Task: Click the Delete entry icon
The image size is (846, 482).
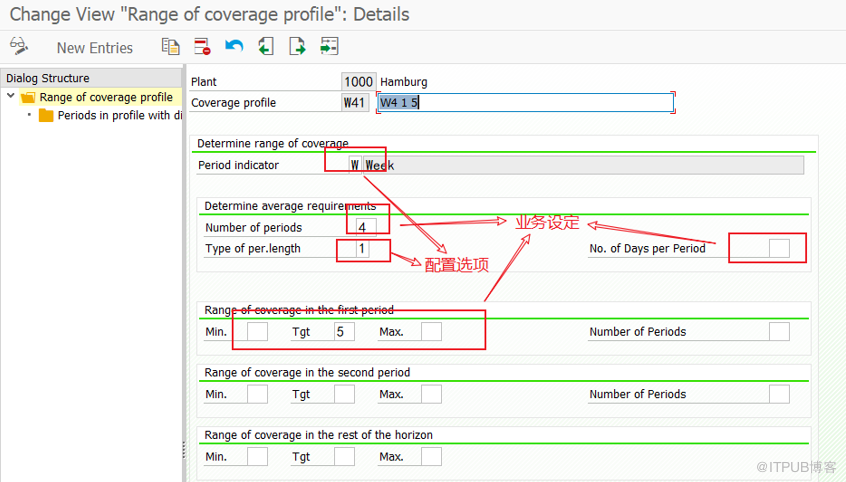Action: (x=202, y=46)
